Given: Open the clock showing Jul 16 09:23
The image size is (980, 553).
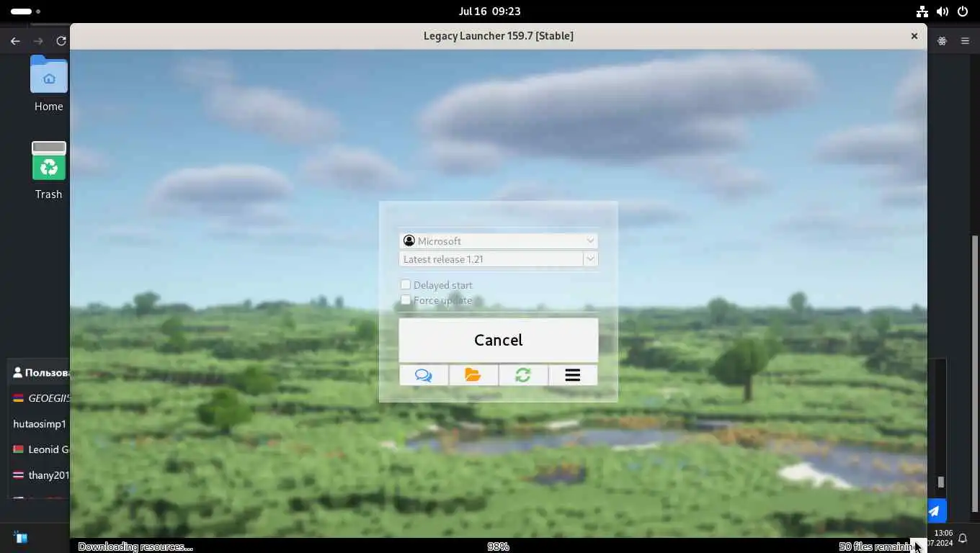Looking at the screenshot, I should [490, 12].
